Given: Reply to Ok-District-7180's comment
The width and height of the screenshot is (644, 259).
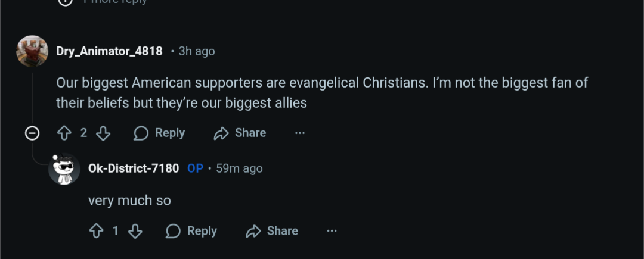Looking at the screenshot, I should (x=191, y=231).
